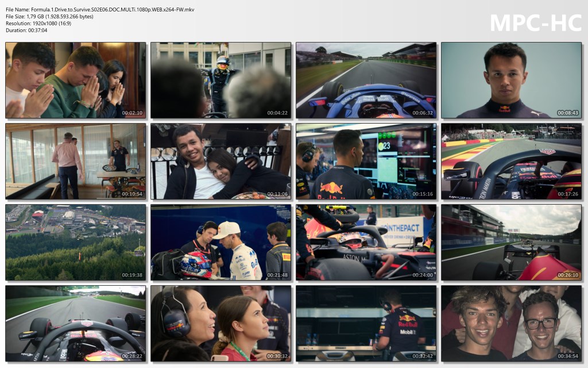Click the MPC-HC logo
The width and height of the screenshot is (588, 368).
tap(535, 23)
